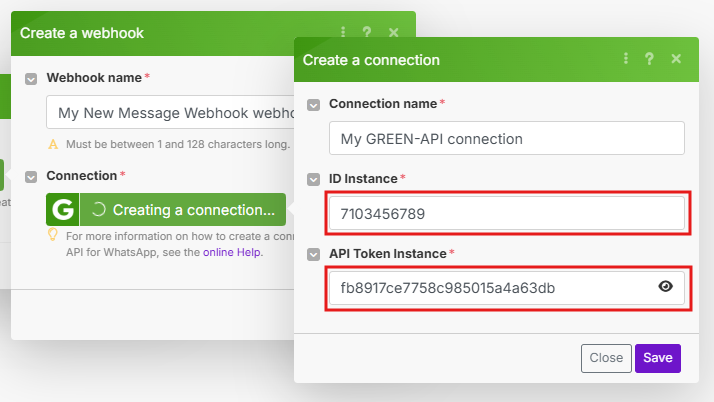Click the lightbulb hint icon under Connection
Viewport: 714px width, 402px height.
click(54, 235)
